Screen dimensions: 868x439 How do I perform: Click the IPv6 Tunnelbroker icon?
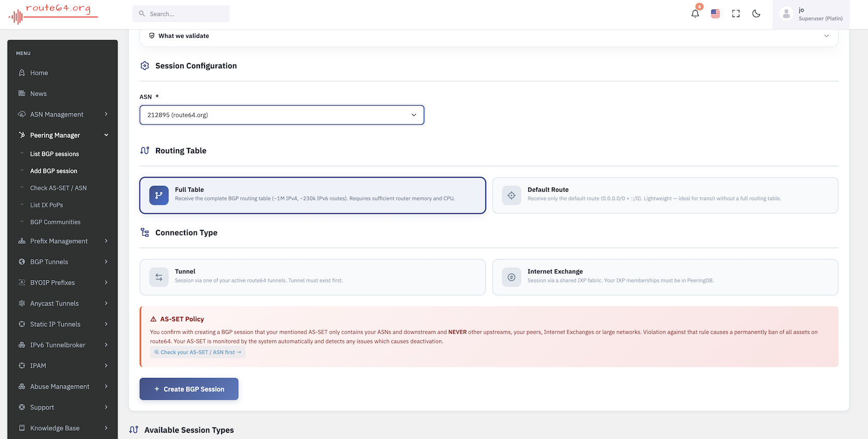pos(22,344)
